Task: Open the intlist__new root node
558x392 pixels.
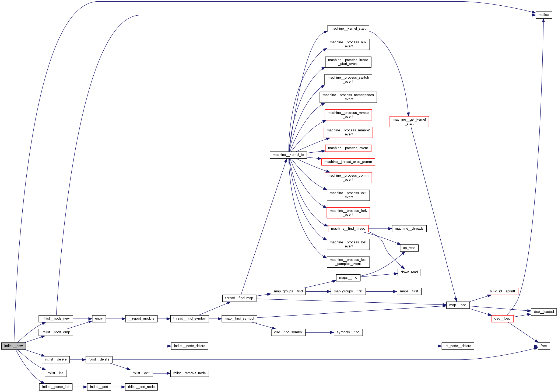Action: click(13, 346)
